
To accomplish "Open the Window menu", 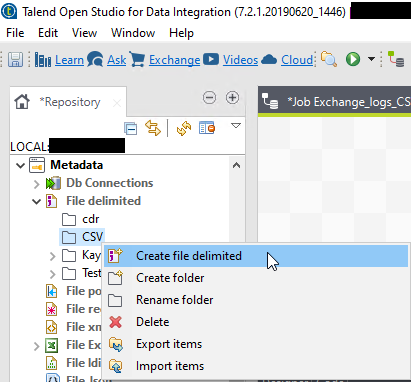I will pos(133,33).
